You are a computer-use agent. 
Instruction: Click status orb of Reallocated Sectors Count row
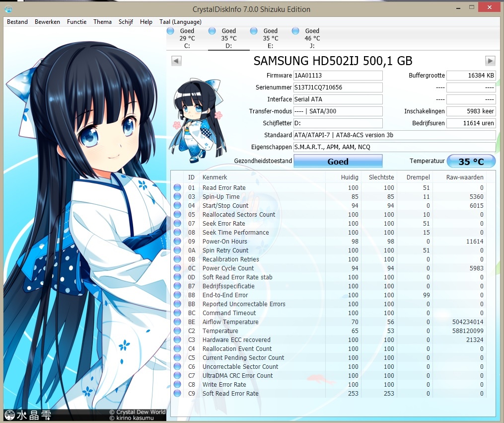point(177,215)
